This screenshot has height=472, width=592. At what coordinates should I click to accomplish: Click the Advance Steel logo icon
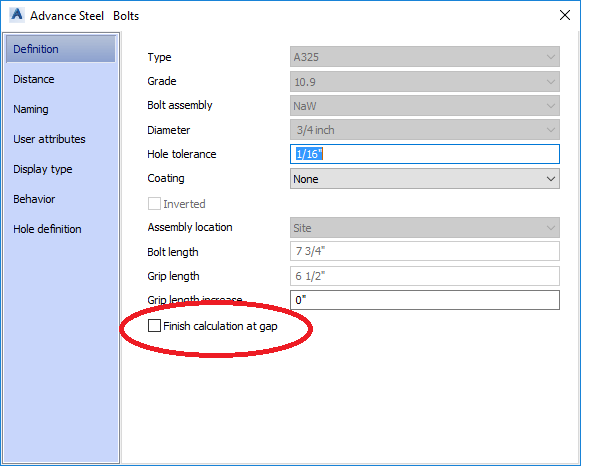click(x=17, y=15)
